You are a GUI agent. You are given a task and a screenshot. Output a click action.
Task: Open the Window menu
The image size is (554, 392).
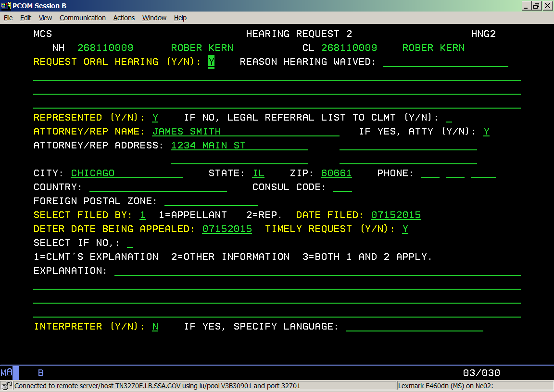pos(154,18)
